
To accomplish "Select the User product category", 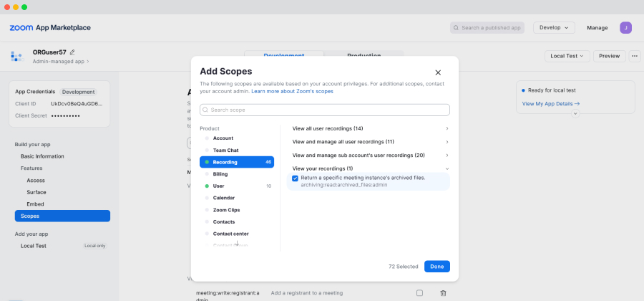I will (x=237, y=186).
